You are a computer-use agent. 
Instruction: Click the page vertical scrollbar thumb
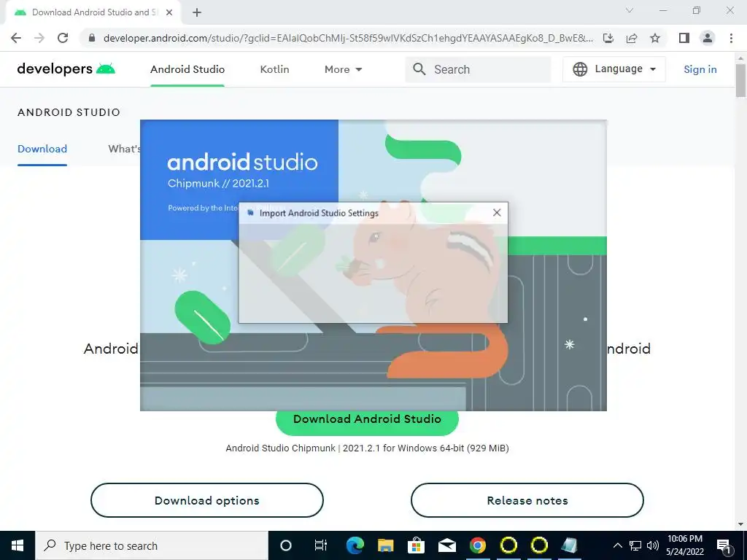pyautogui.click(x=740, y=80)
